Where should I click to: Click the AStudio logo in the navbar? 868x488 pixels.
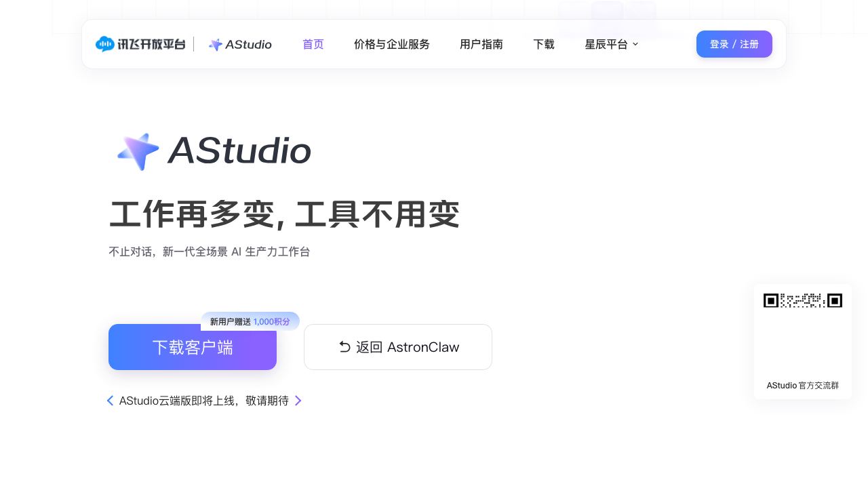[240, 45]
